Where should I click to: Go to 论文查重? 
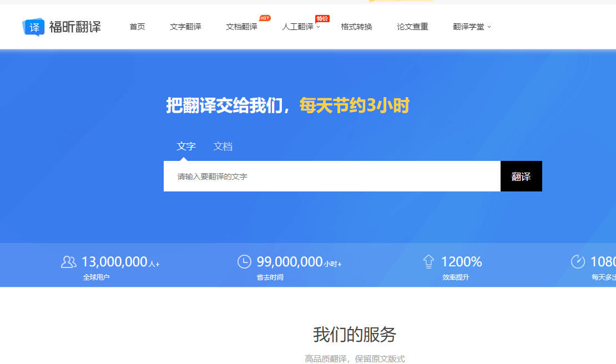412,27
